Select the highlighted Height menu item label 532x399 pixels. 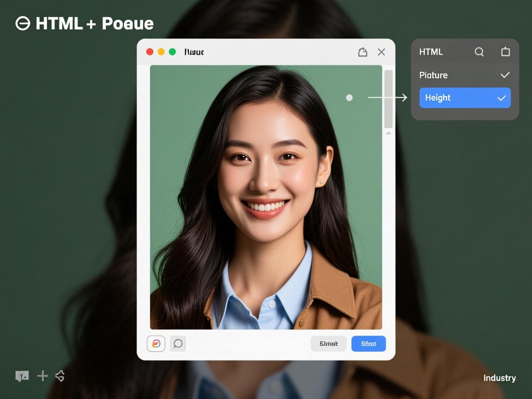[438, 98]
